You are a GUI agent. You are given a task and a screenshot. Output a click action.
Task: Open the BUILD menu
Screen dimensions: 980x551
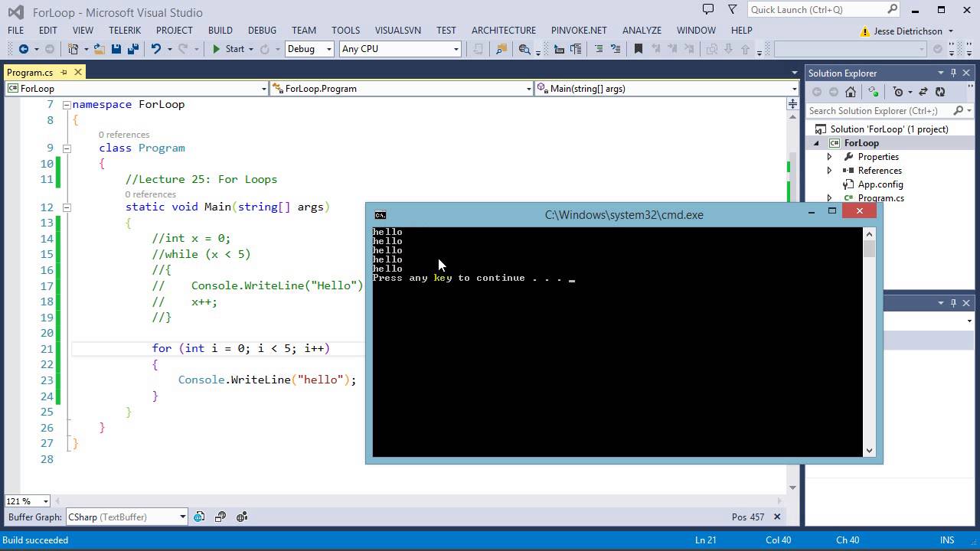click(x=220, y=31)
